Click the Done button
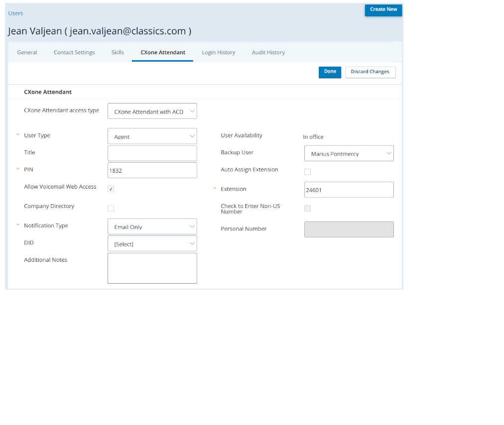 click(x=330, y=72)
